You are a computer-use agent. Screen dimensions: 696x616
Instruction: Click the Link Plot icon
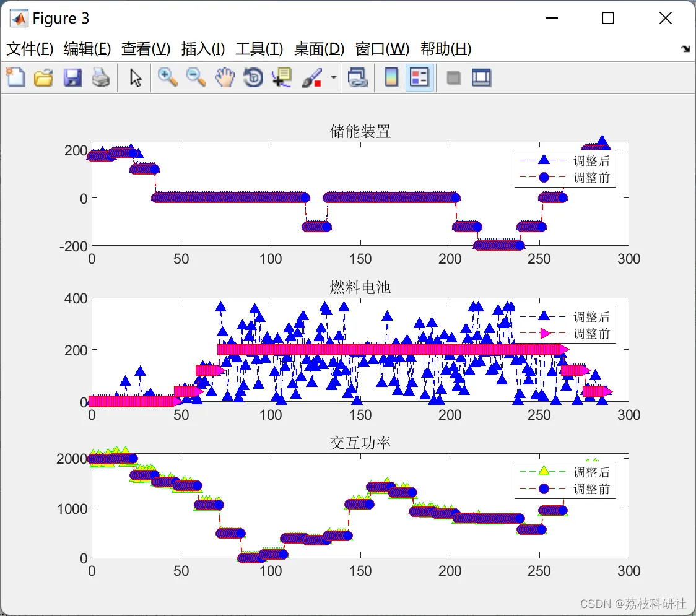coord(358,78)
